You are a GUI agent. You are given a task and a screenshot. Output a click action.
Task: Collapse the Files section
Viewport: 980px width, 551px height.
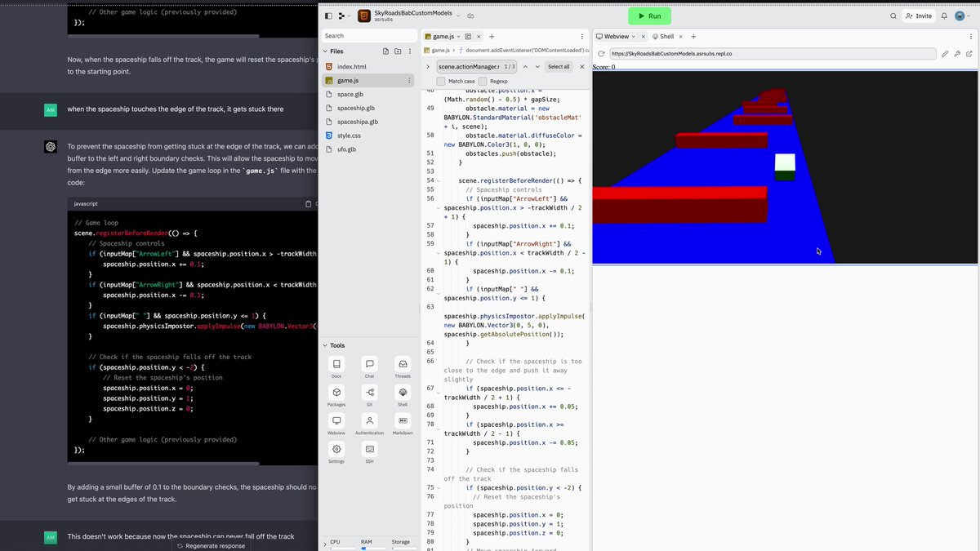pyautogui.click(x=325, y=51)
